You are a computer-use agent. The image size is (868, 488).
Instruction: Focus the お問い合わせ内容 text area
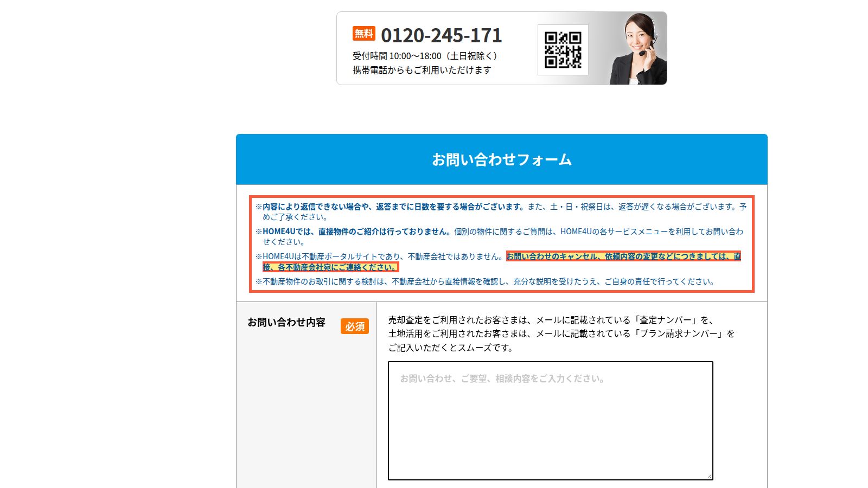[551, 421]
